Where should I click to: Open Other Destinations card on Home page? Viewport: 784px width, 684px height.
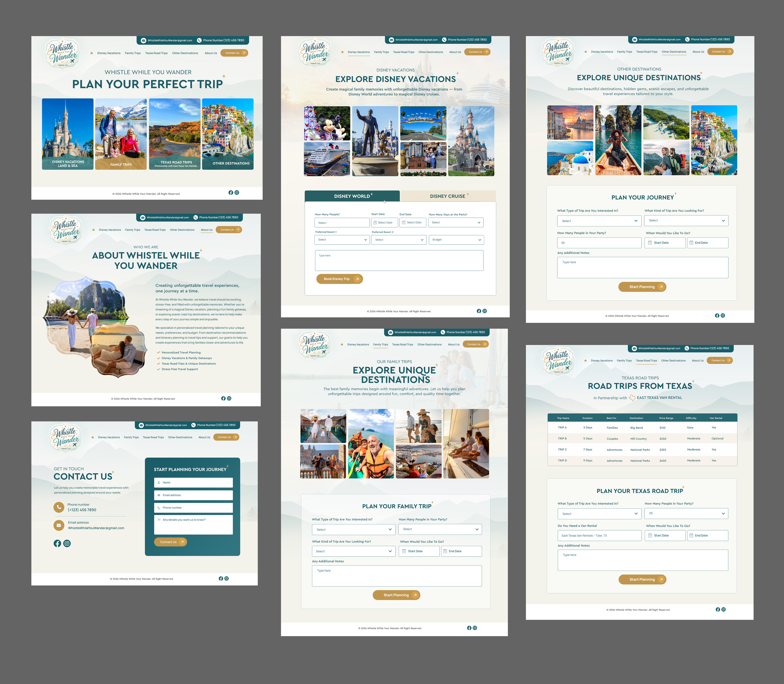coord(228,134)
